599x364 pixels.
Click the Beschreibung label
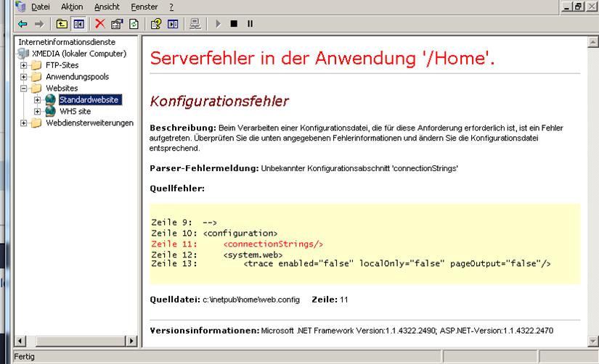[x=183, y=128]
